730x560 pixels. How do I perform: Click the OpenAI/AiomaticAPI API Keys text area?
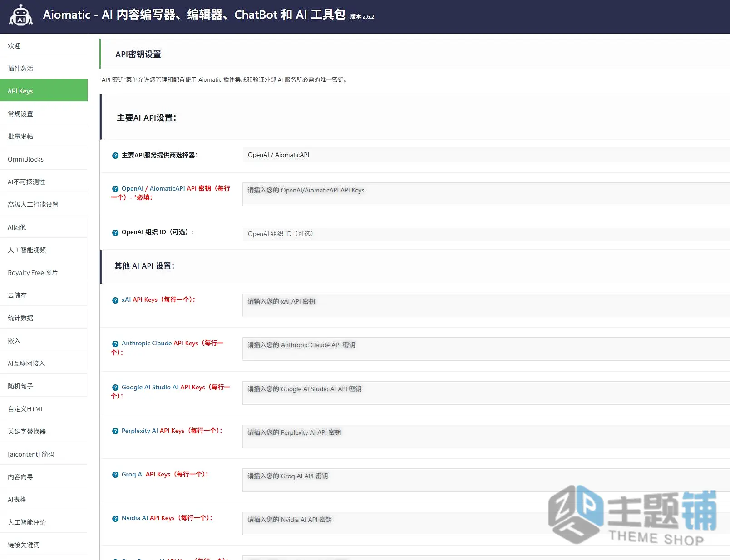pyautogui.click(x=486, y=194)
